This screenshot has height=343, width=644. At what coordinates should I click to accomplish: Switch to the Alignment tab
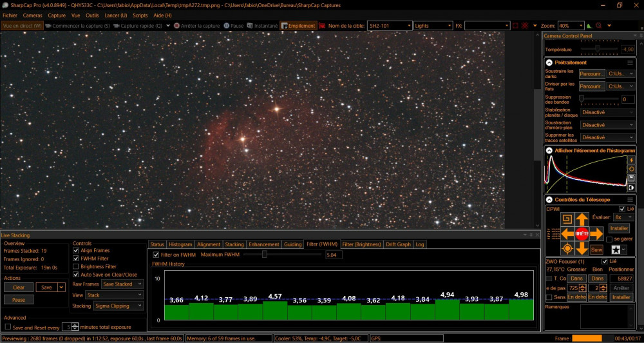pos(209,244)
